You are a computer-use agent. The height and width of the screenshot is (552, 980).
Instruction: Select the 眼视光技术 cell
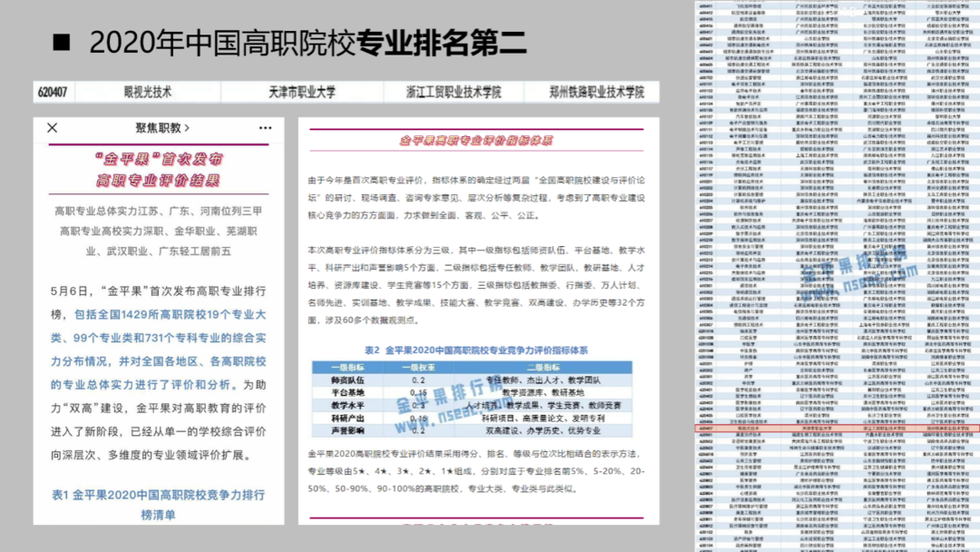pos(148,92)
